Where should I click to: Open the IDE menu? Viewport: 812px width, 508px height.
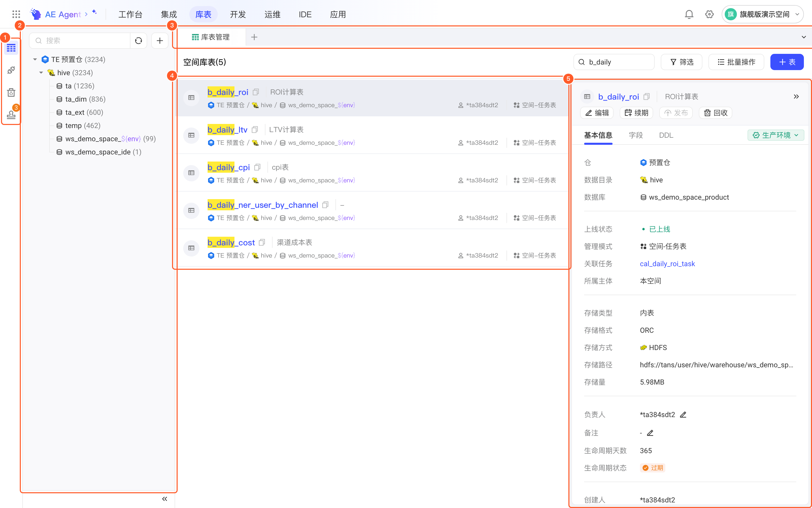[x=305, y=14]
